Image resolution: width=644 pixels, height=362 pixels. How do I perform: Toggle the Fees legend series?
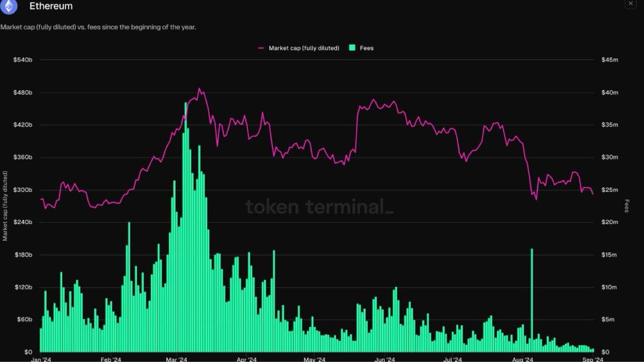tap(361, 48)
